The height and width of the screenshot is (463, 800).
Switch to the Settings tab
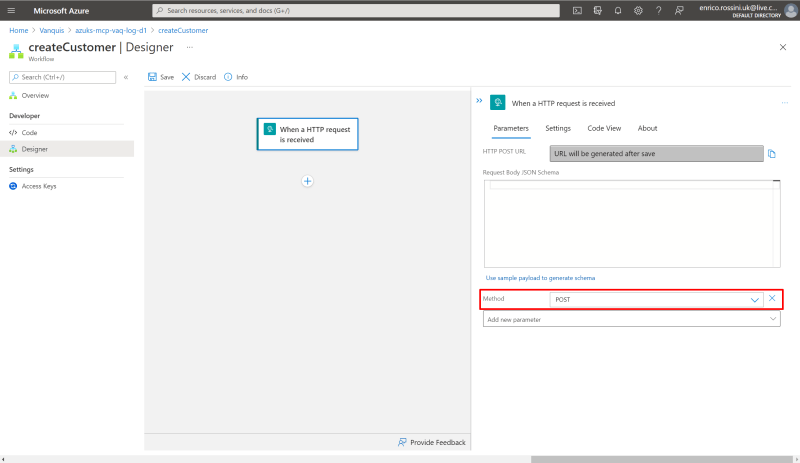558,129
